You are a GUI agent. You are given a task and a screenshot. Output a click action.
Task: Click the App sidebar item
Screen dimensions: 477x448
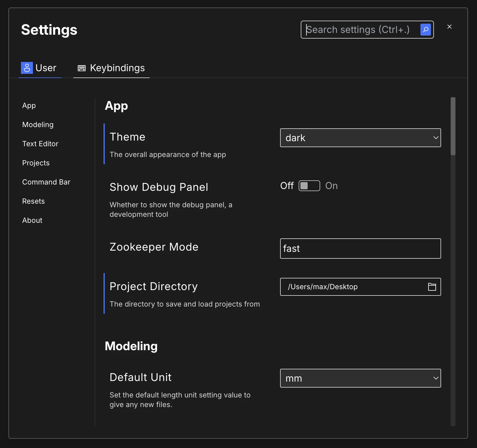(x=29, y=106)
